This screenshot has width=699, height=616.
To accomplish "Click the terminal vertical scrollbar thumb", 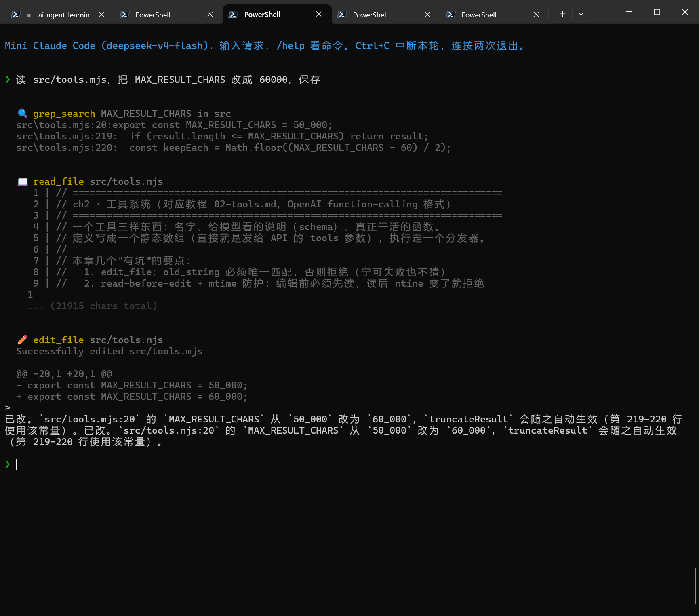I will click(x=695, y=586).
